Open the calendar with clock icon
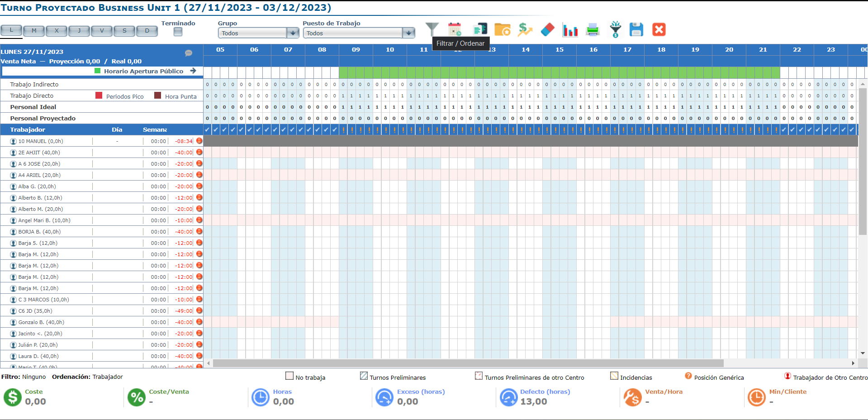 click(x=455, y=29)
